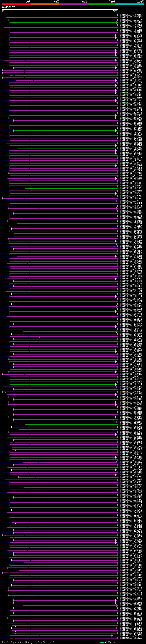Click label UniRef100_Q1QH81

131,50
